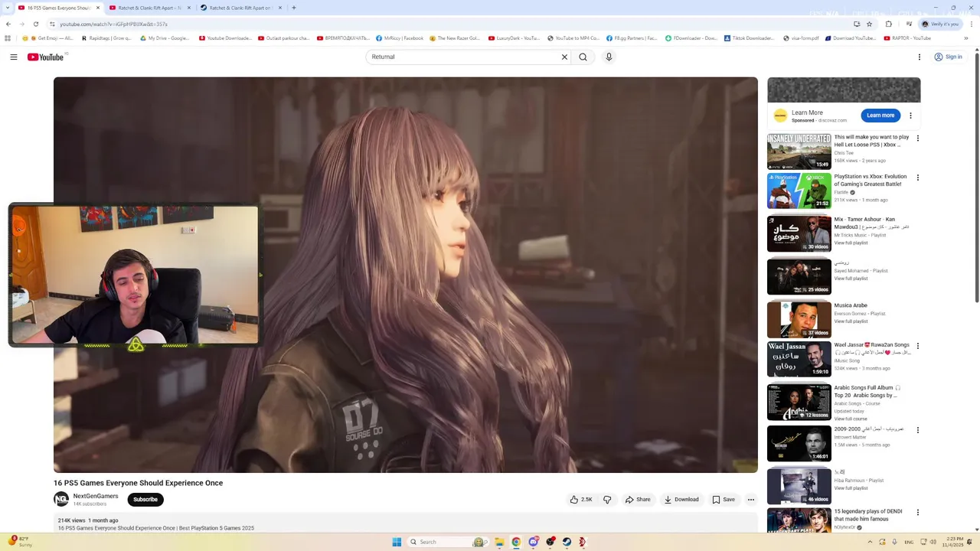Open visa-form.pdf bookmark
Image resolution: width=980 pixels, height=551 pixels.
[x=801, y=38]
